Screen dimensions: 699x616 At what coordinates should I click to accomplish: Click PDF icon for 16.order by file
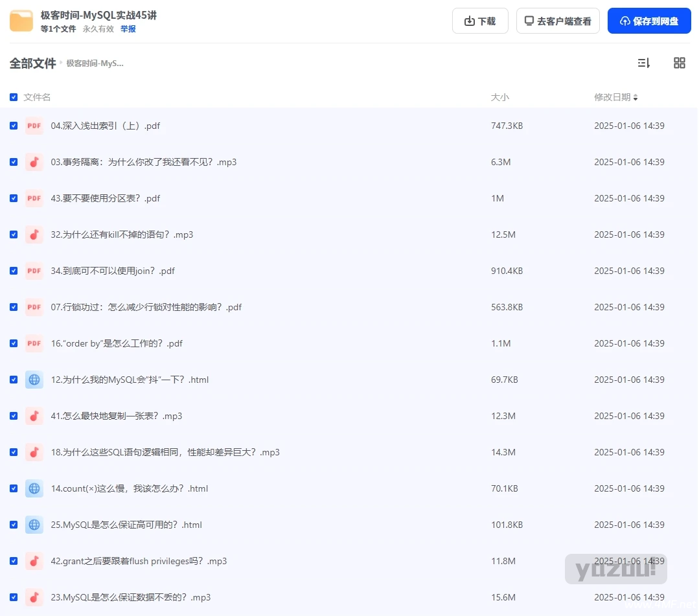pos(34,343)
